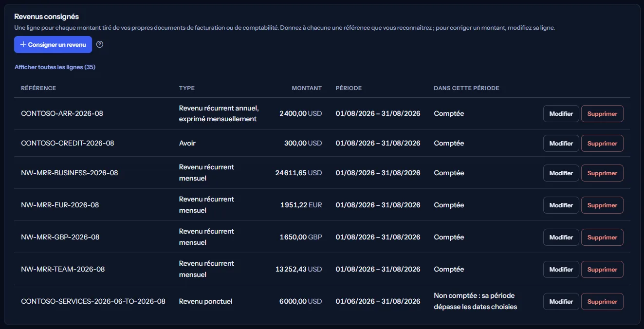Click Modifier for NW-MRR-EUR-2026-08

pos(561,205)
